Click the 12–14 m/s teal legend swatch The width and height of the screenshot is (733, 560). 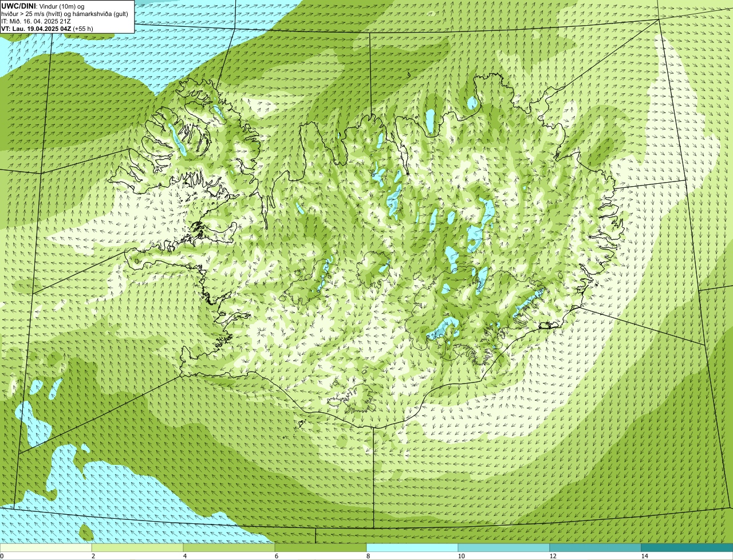(x=596, y=547)
